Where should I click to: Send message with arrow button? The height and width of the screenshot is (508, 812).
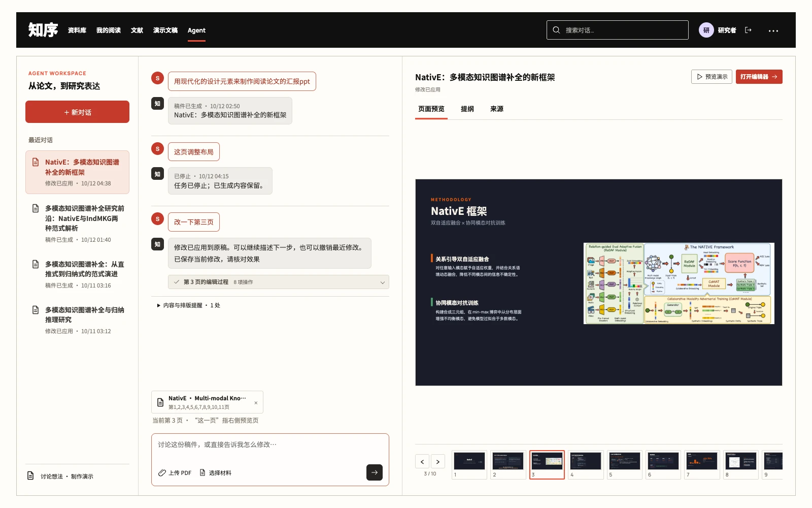click(x=374, y=472)
